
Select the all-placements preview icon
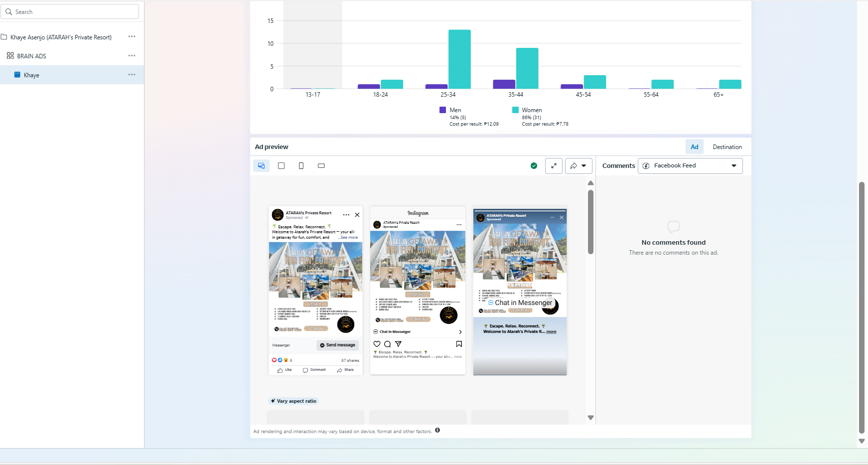click(x=261, y=166)
